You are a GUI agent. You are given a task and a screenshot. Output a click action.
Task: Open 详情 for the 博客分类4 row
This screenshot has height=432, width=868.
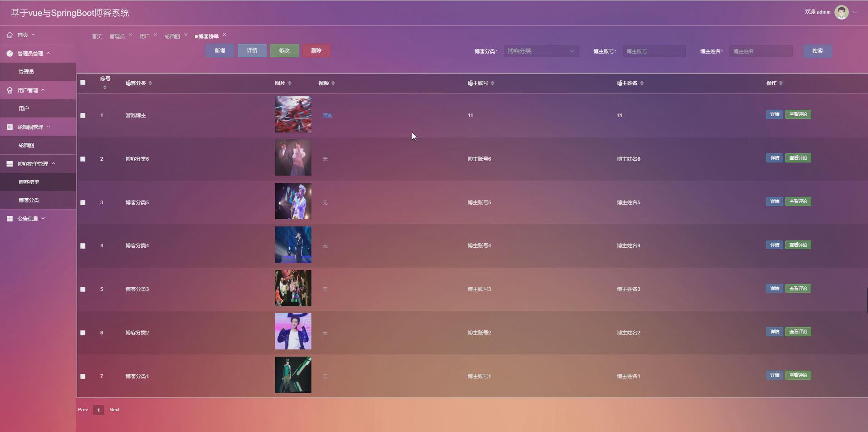pyautogui.click(x=774, y=245)
